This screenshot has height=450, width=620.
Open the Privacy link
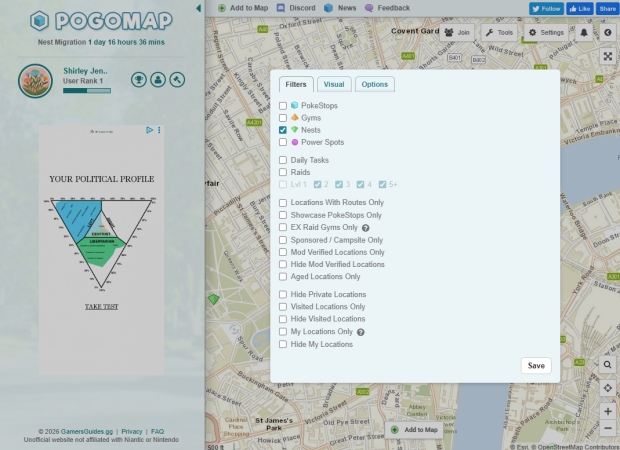tap(132, 431)
